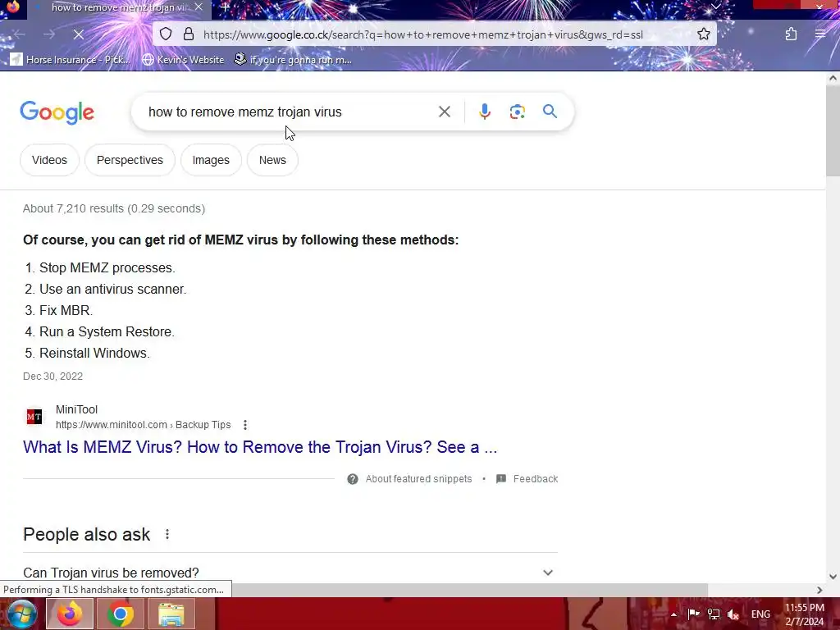Click the Fix MBR step text
Image resolution: width=840 pixels, height=630 pixels.
click(66, 310)
